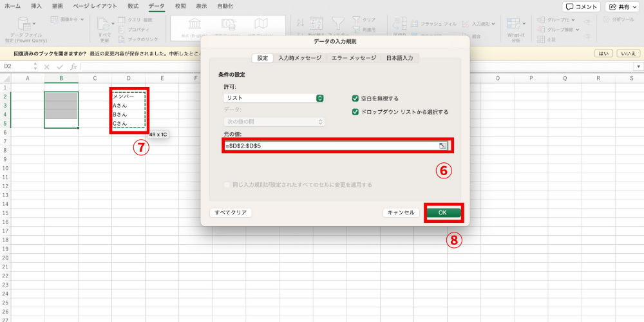Open the 許可 dropdown showing リスト

[x=273, y=99]
